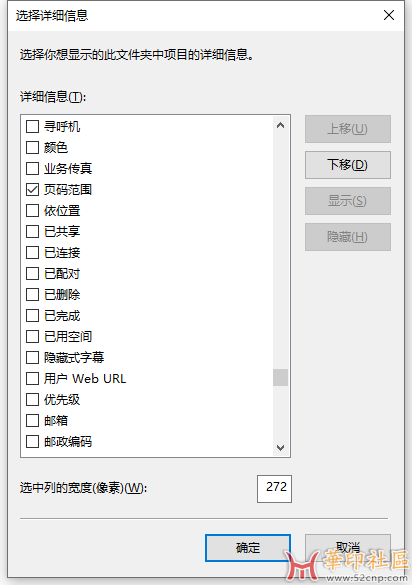Close the 选择详细信息 dialog
Image resolution: width=412 pixels, height=585 pixels.
coord(389,15)
